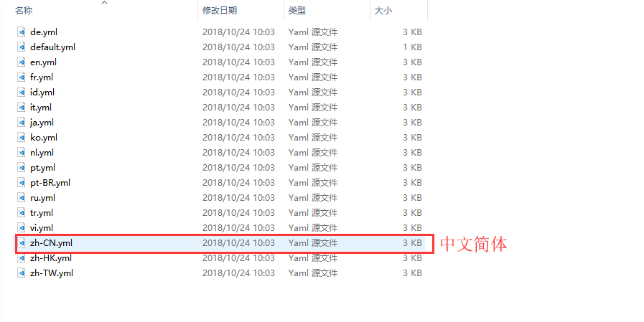The image size is (644, 322).
Task: Select the default.yml file icon
Action: click(x=22, y=47)
